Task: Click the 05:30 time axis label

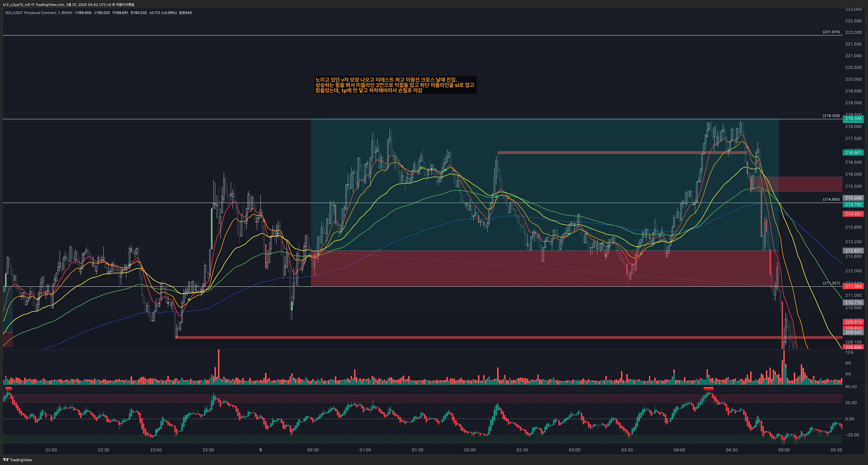Action: pyautogui.click(x=836, y=450)
